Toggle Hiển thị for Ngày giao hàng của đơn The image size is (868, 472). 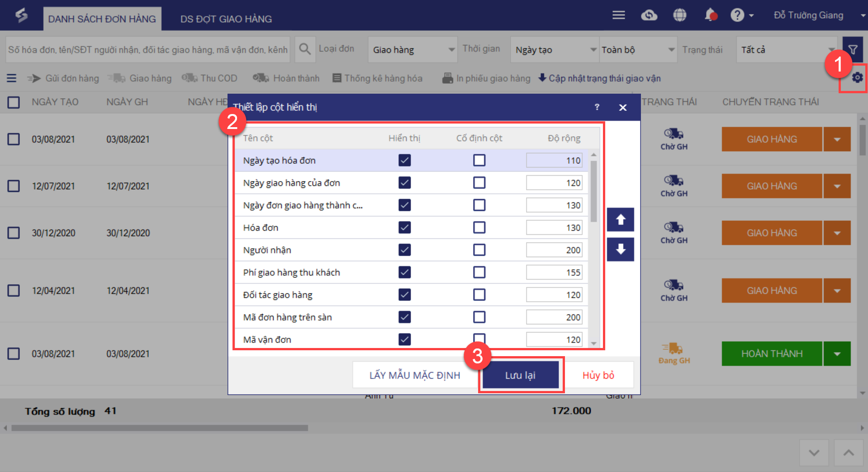point(404,183)
